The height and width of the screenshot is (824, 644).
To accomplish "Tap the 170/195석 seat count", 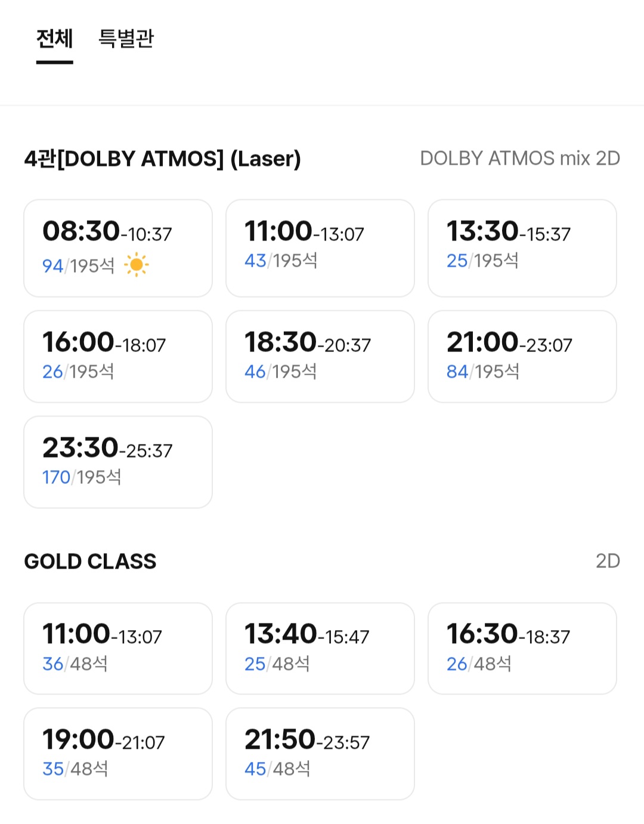I will [x=82, y=477].
